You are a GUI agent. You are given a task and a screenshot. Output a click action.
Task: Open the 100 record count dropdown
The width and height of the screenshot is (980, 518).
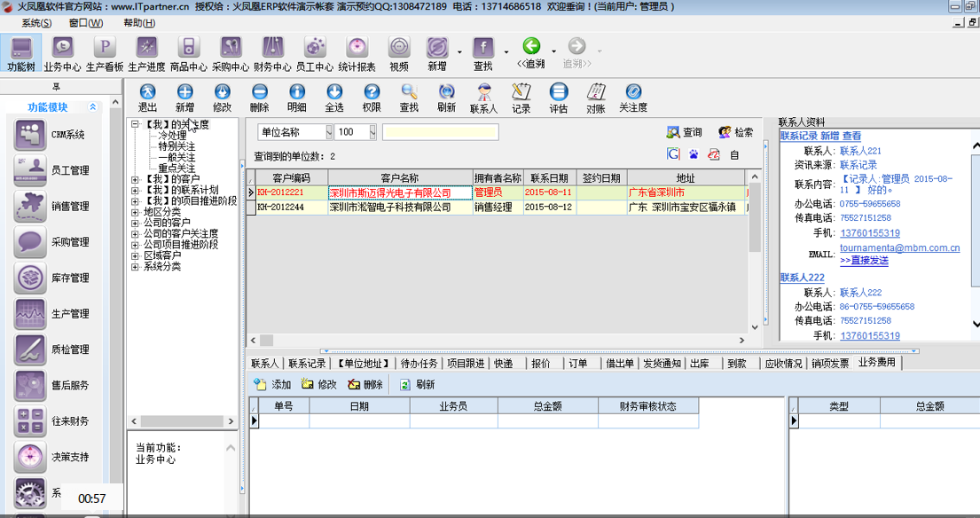372,132
